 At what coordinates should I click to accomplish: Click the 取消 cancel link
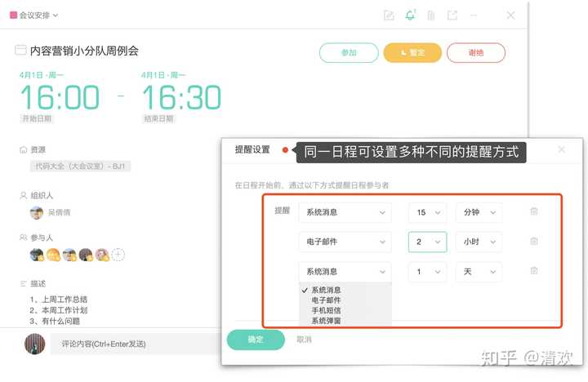[x=304, y=340]
